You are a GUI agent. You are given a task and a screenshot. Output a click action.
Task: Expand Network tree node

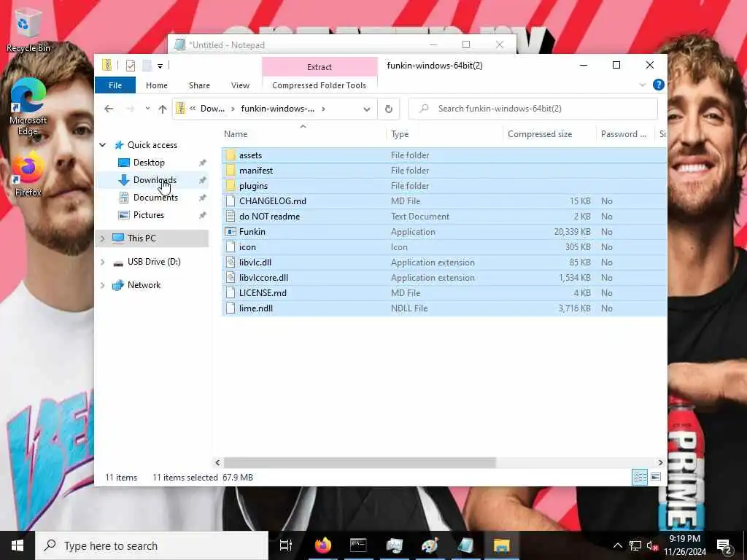102,285
